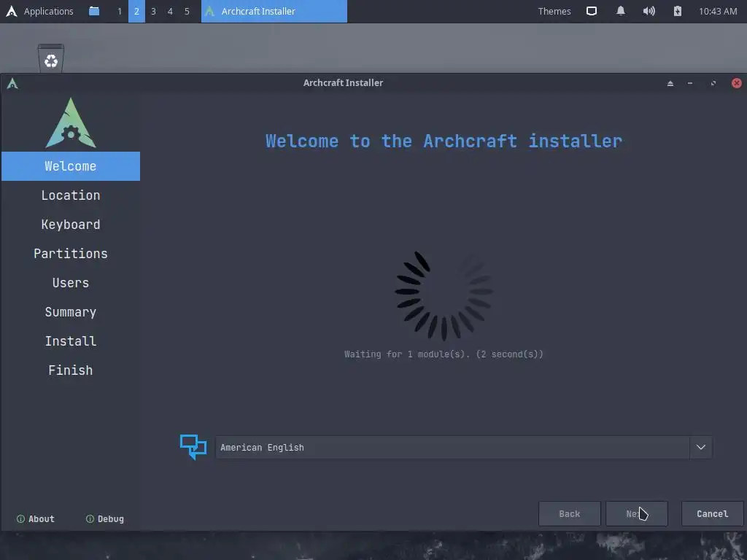Click the display monitor tray icon

[591, 11]
